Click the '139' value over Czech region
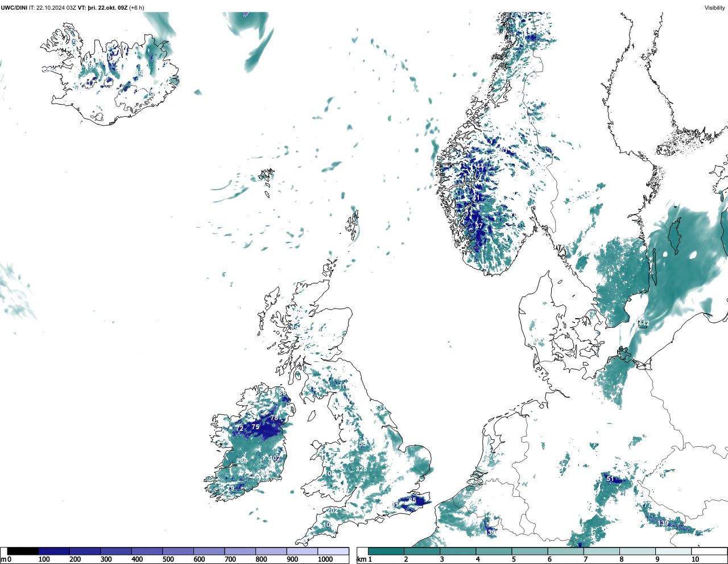 [x=663, y=523]
